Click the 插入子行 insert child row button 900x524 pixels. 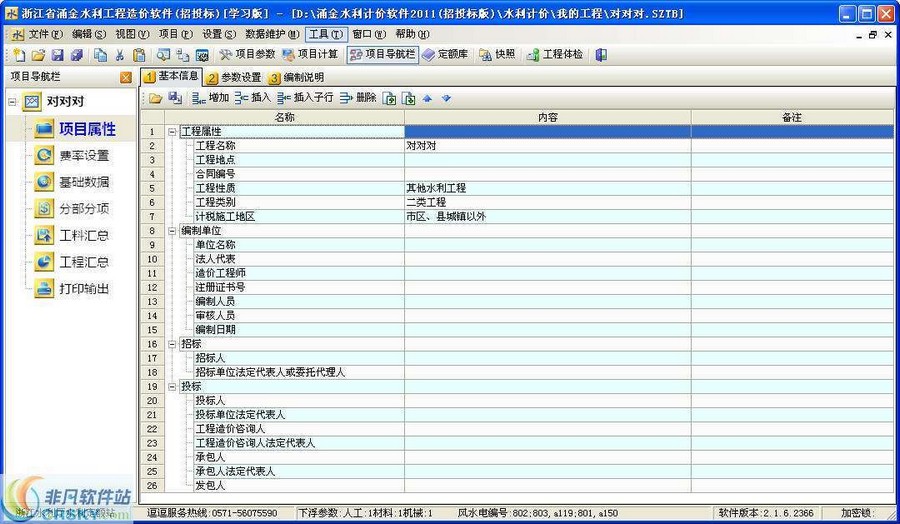pyautogui.click(x=305, y=98)
